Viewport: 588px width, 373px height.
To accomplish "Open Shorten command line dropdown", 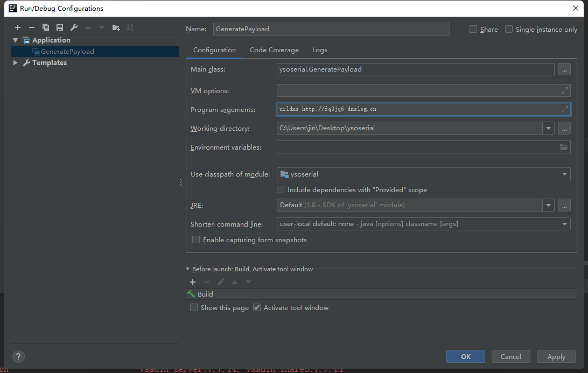I will tap(564, 224).
